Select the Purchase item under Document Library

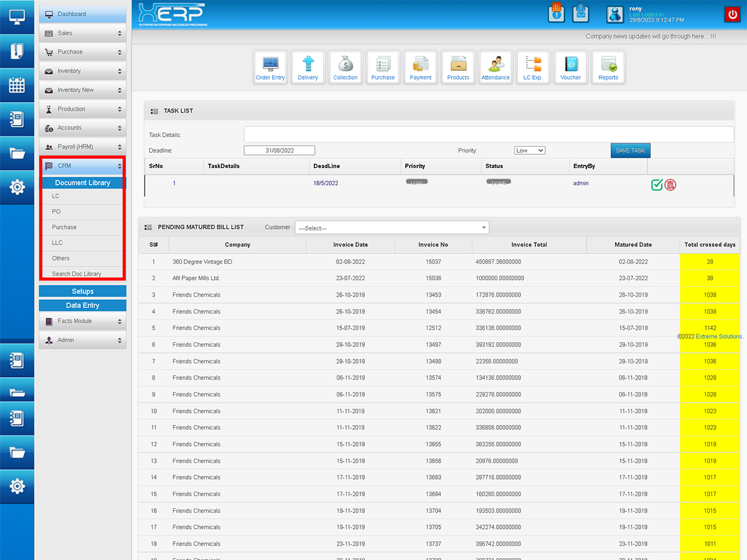point(65,227)
